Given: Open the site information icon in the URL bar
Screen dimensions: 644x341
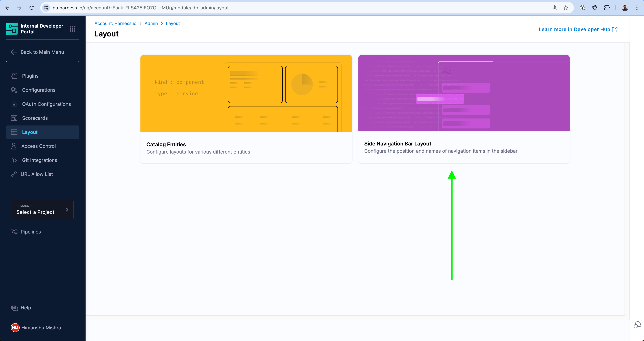Looking at the screenshot, I should pos(46,8).
